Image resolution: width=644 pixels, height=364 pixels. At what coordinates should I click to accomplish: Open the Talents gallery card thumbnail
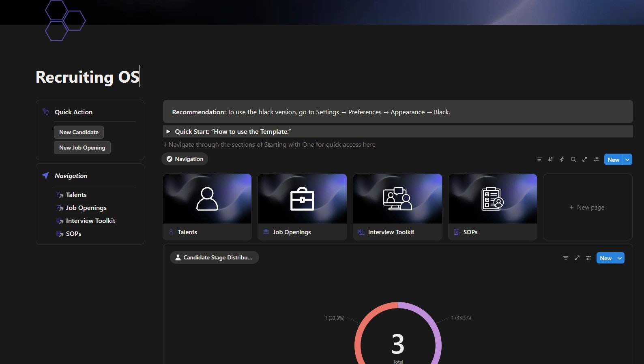207,199
